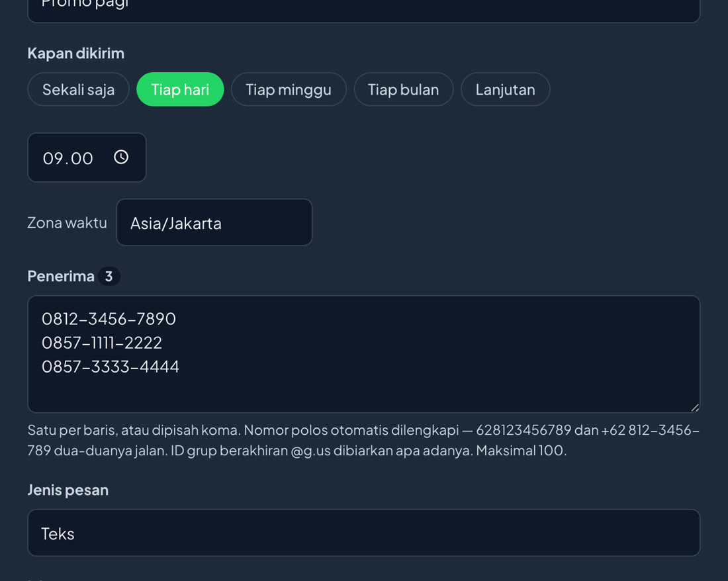Click the "Zona waktu" label

(x=68, y=223)
